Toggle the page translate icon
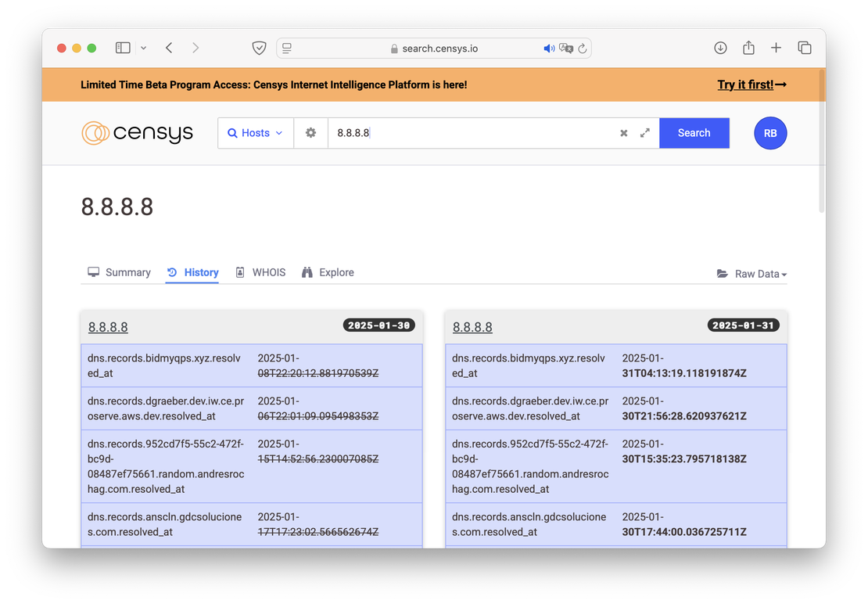Screen dimensions: 868x604 click(x=565, y=49)
